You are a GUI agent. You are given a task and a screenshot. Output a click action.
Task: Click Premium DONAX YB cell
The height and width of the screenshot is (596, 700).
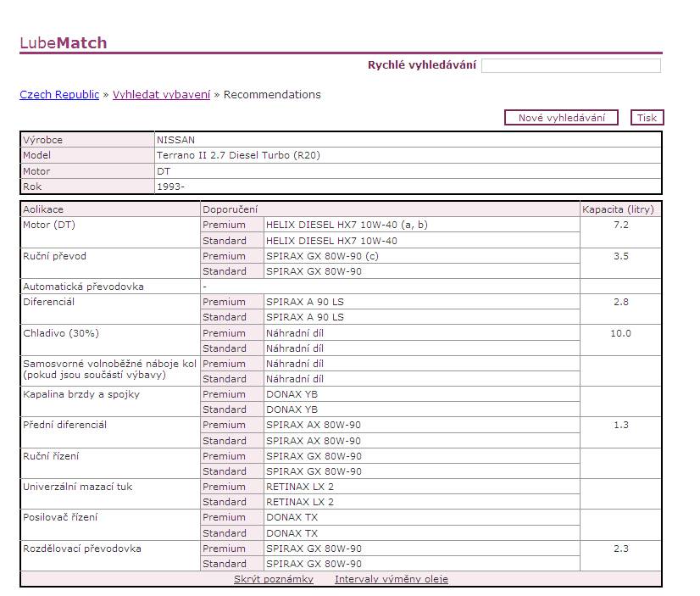click(x=422, y=394)
